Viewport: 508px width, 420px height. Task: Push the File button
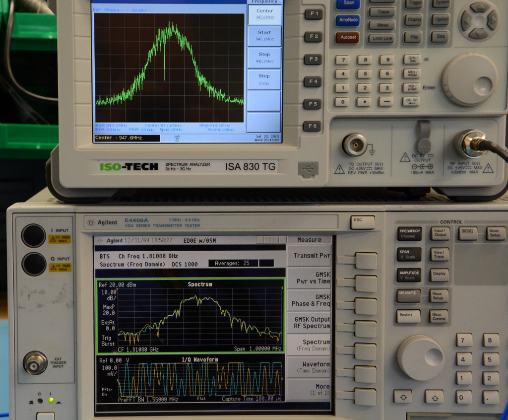coord(414,37)
